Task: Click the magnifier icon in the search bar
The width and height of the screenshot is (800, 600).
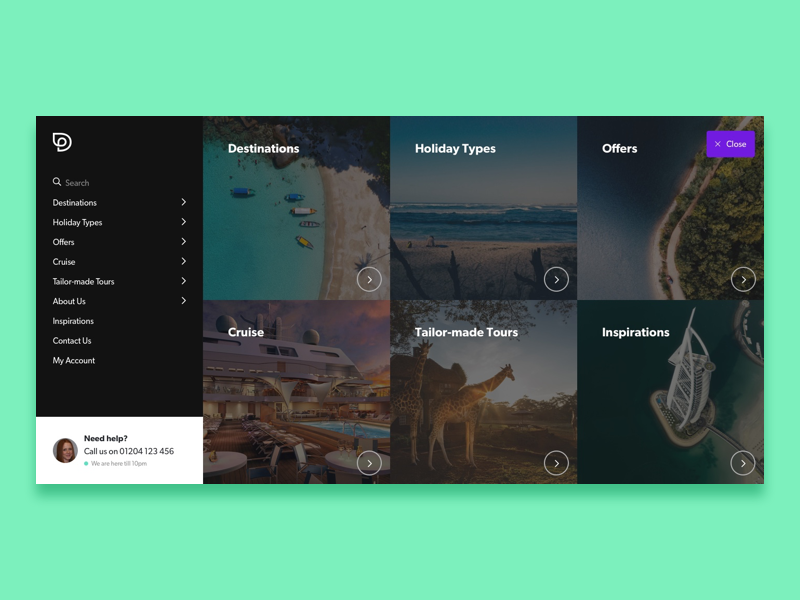Action: [x=55, y=182]
